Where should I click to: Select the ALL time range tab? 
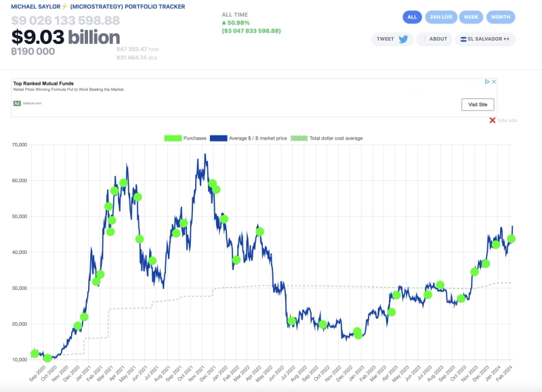click(x=412, y=17)
